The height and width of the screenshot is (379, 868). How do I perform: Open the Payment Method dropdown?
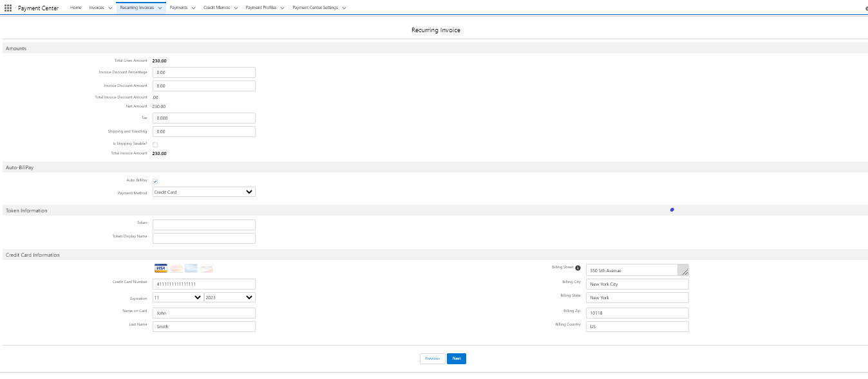[203, 192]
